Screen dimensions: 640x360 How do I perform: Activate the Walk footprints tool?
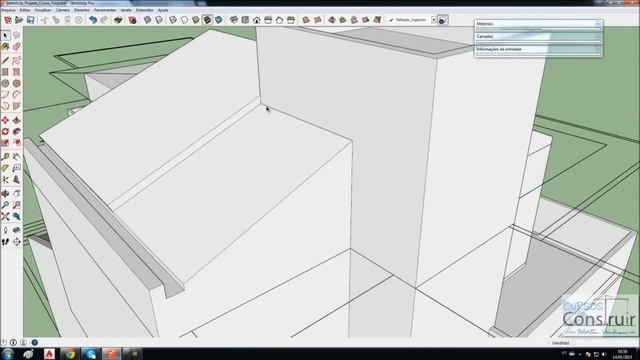coord(5,242)
